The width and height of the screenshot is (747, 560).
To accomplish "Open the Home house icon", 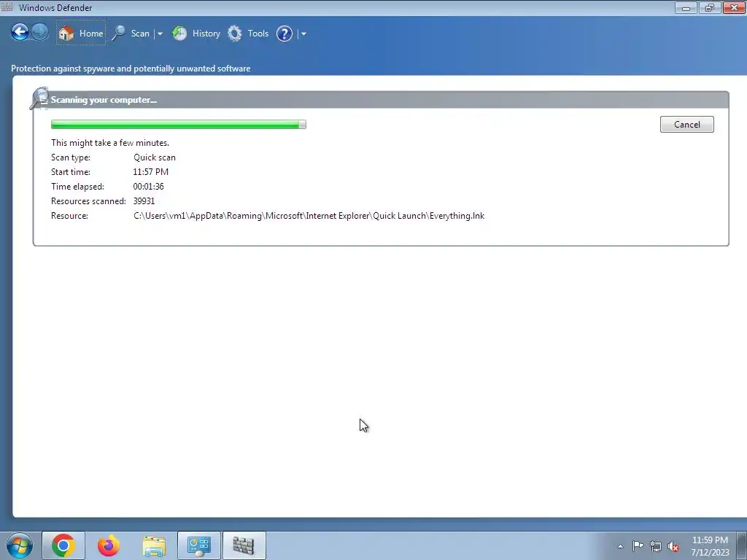I will pyautogui.click(x=66, y=34).
